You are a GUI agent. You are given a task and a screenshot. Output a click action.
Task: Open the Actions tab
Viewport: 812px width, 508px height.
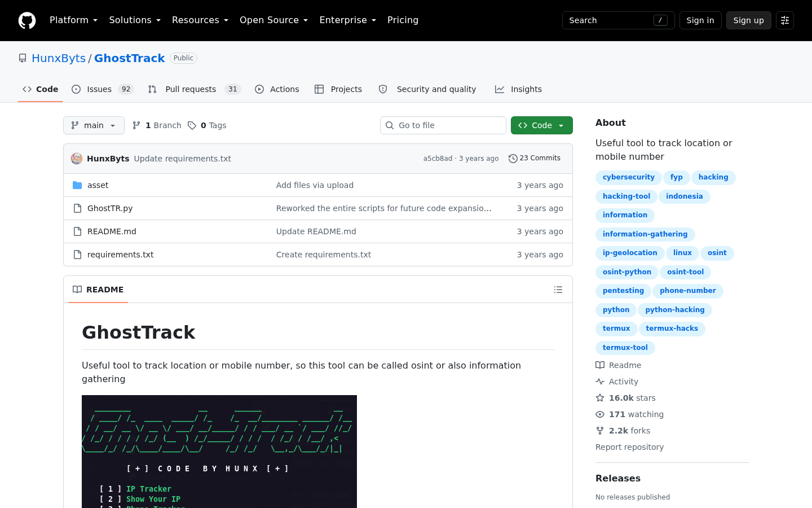277,89
